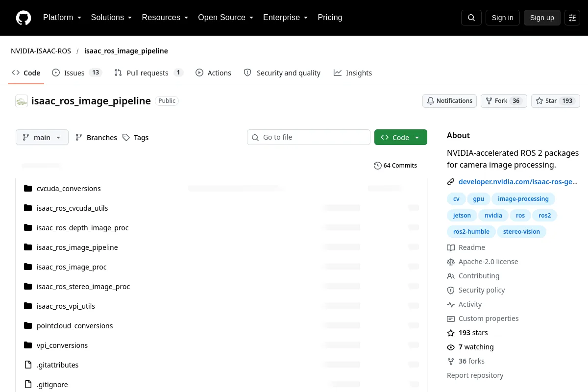
Task: Expand the Open Source menu
Action: click(226, 18)
